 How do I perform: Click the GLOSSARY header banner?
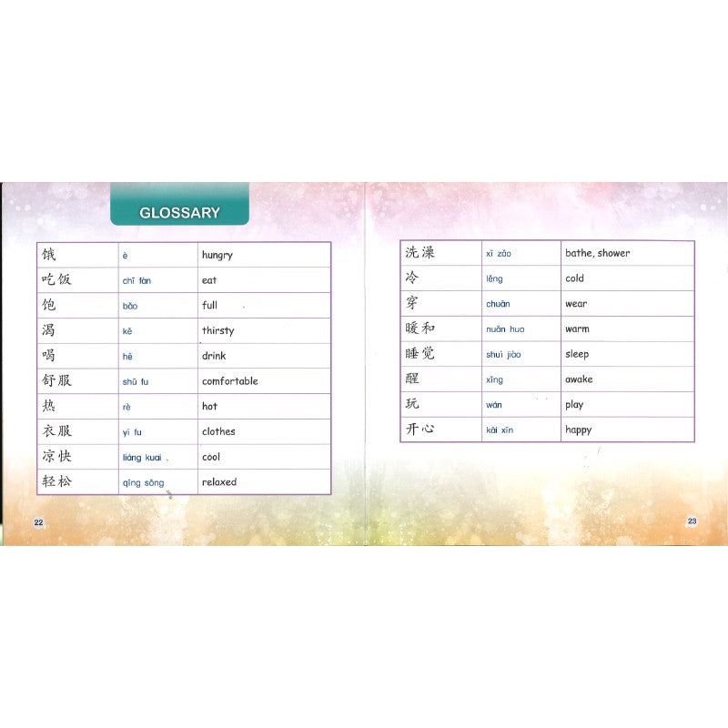(178, 211)
